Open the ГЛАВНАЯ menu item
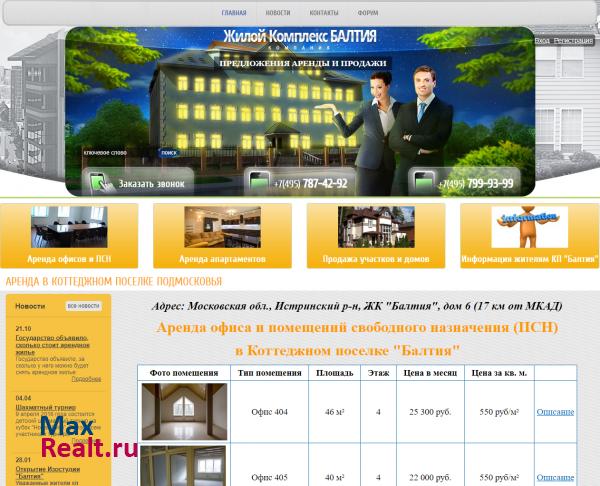The width and height of the screenshot is (600, 486). tap(234, 13)
